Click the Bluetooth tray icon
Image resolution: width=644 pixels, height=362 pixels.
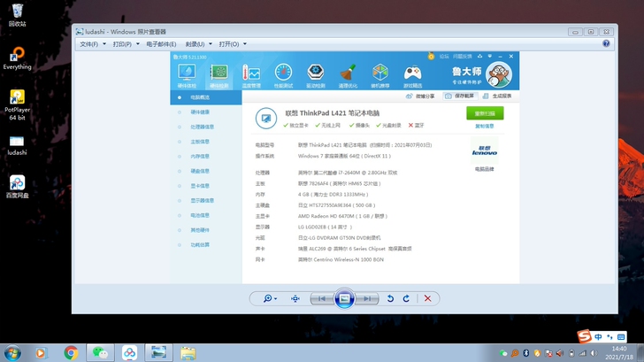click(525, 353)
